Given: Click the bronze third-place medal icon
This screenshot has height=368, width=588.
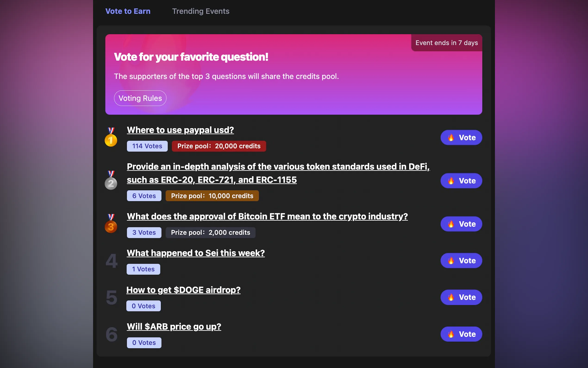Looking at the screenshot, I should pyautogui.click(x=111, y=224).
